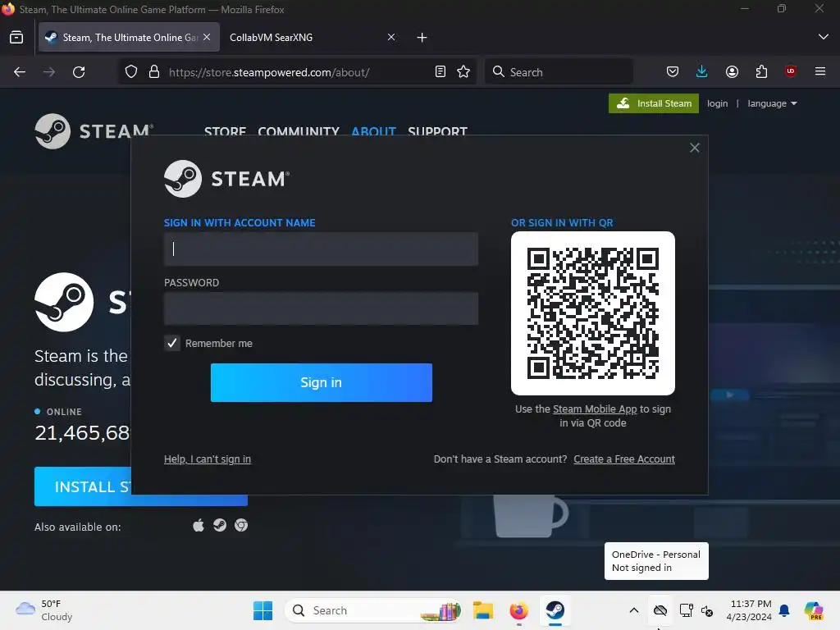Open Help, I can't sign in link

(208, 459)
